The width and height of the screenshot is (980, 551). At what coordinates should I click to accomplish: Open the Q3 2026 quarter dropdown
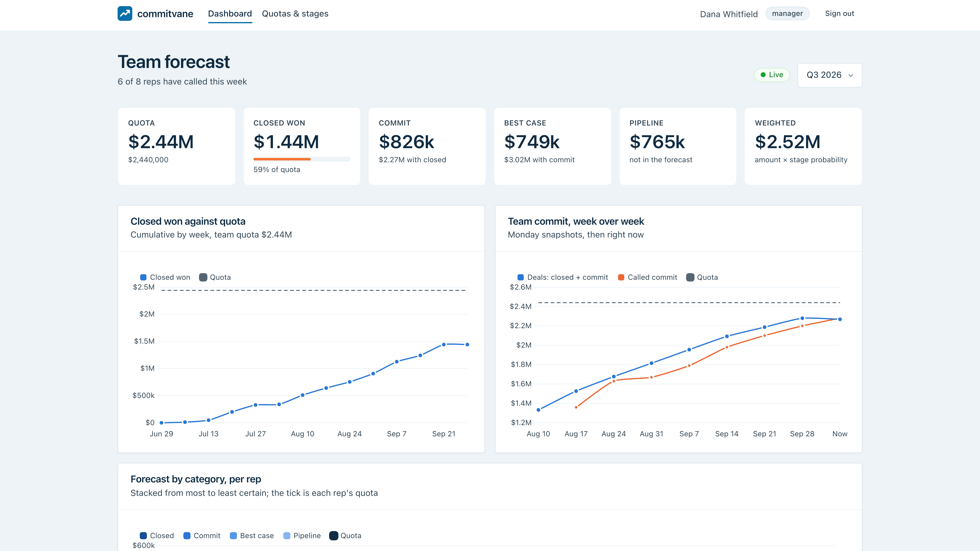click(829, 75)
